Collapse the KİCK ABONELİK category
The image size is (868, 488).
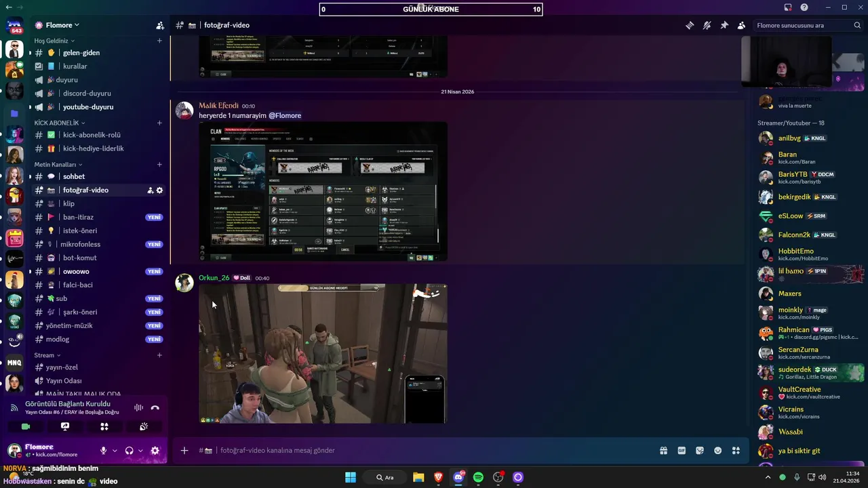[60, 123]
